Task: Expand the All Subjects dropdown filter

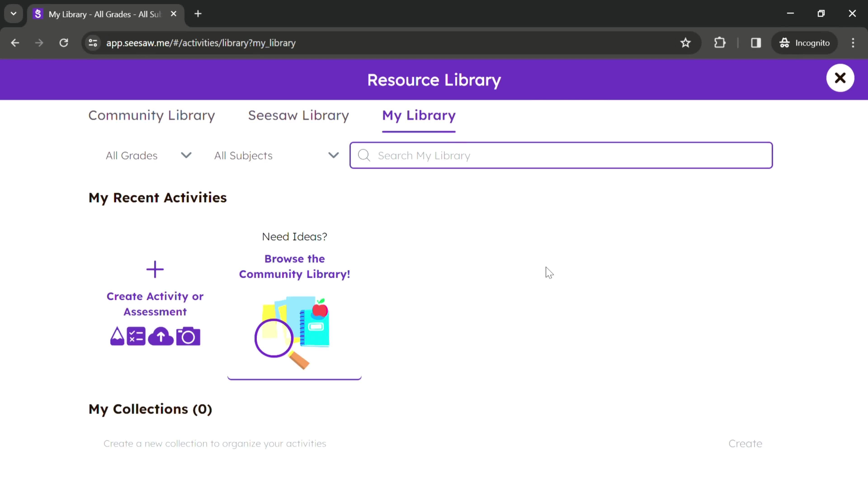Action: [x=276, y=155]
